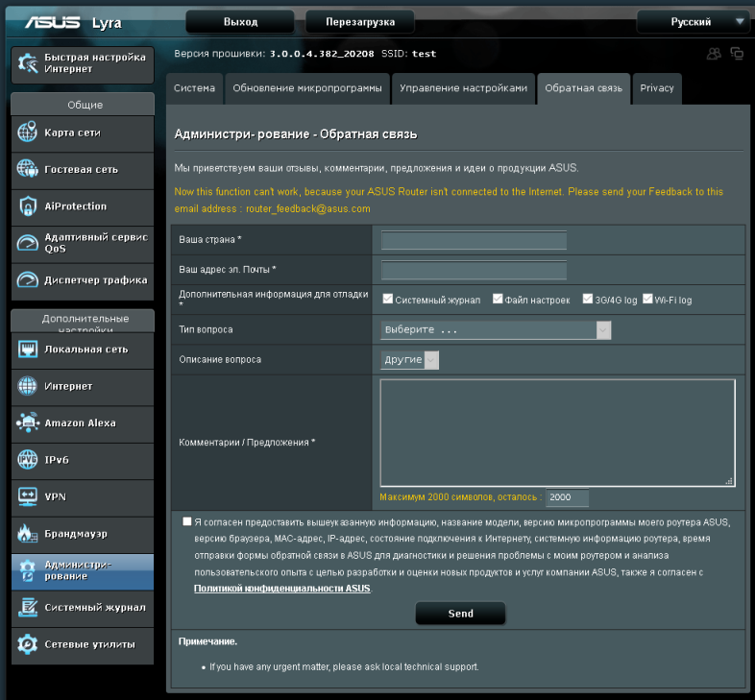Open the Адаптивный сервис QoS menu item
This screenshot has height=700, width=755.
click(x=83, y=244)
